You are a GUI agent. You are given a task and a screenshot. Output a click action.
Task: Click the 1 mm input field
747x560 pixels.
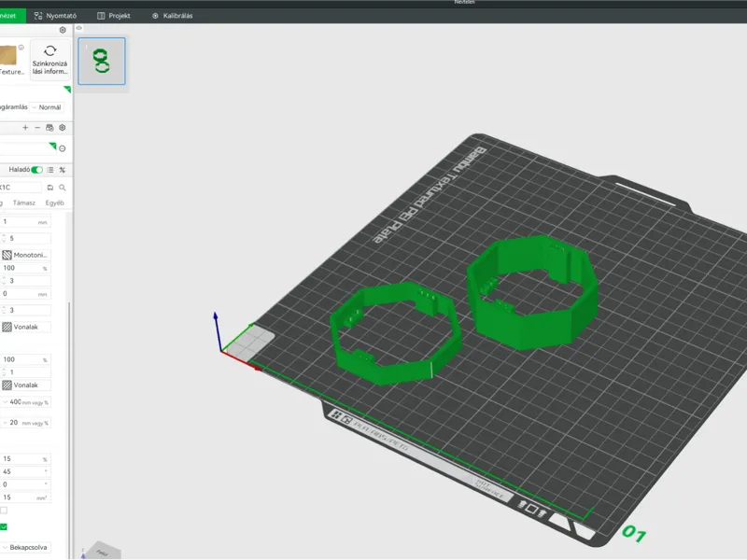click(x=25, y=222)
